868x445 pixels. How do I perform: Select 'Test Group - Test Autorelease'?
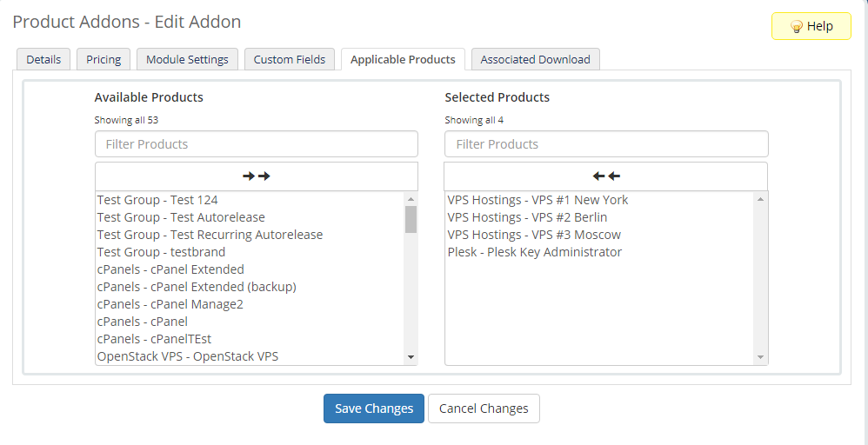(250, 217)
